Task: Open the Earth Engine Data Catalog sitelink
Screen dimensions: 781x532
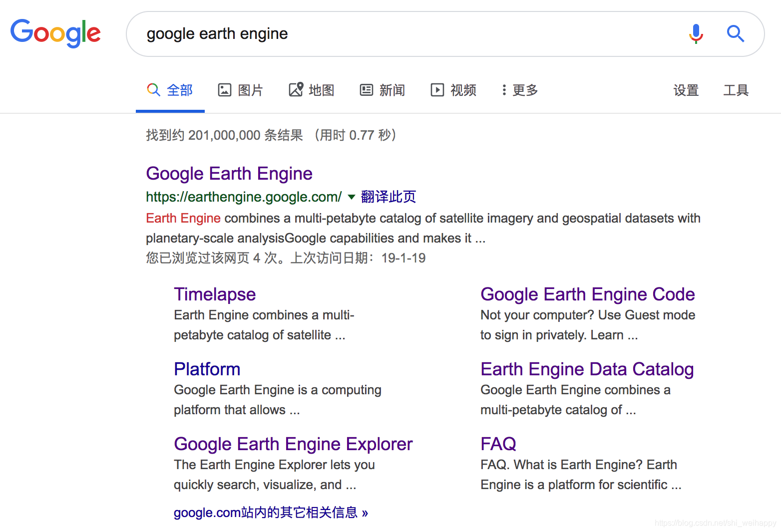Action: tap(587, 369)
